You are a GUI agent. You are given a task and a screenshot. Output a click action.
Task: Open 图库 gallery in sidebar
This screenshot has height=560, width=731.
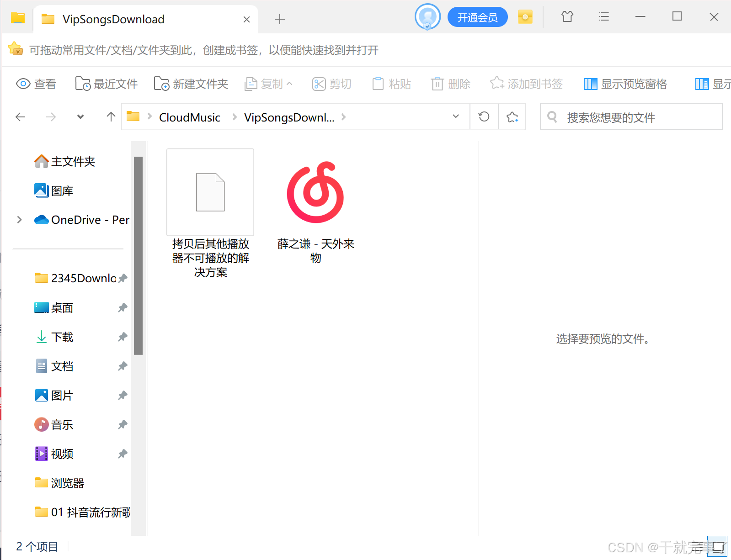(54, 190)
